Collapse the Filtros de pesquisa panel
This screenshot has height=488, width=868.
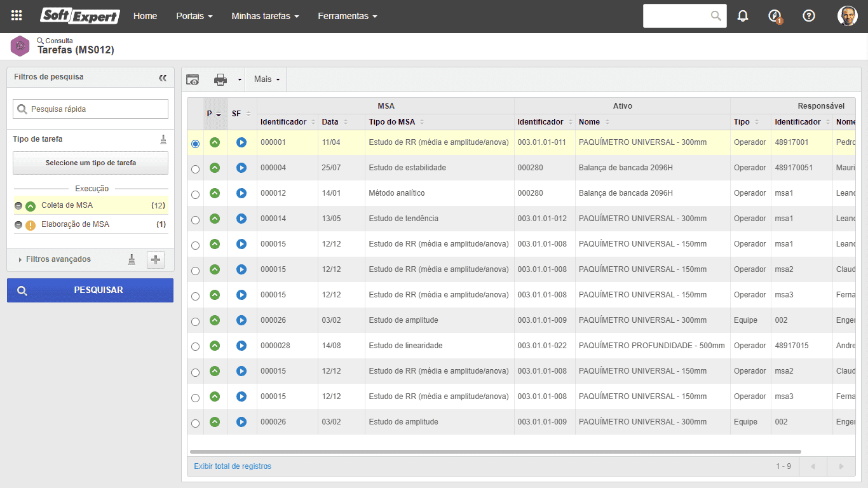pyautogui.click(x=163, y=78)
